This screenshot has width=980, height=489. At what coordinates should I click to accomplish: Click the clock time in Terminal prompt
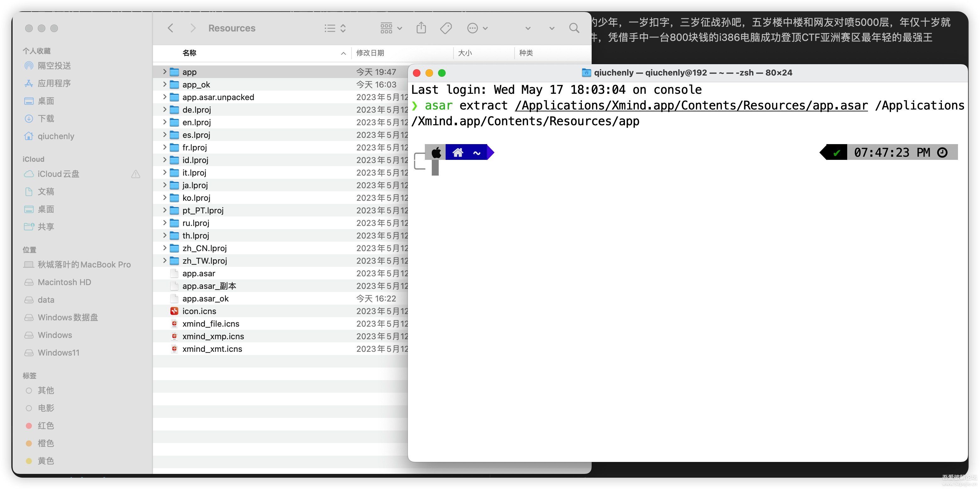point(892,153)
